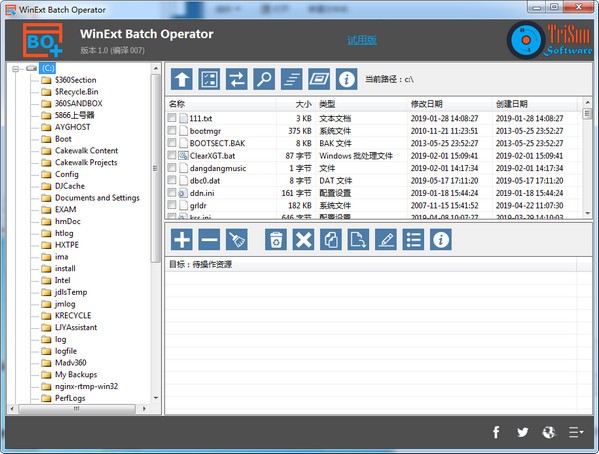Check the box for grldr
Viewport: 599px width, 454px height.
[x=172, y=205]
